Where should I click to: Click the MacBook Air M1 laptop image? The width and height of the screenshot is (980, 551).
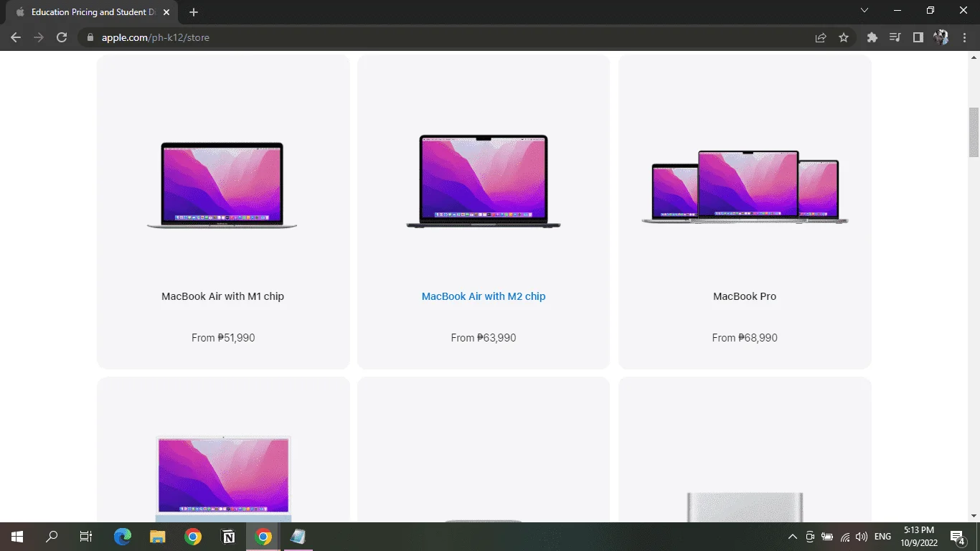coord(222,185)
